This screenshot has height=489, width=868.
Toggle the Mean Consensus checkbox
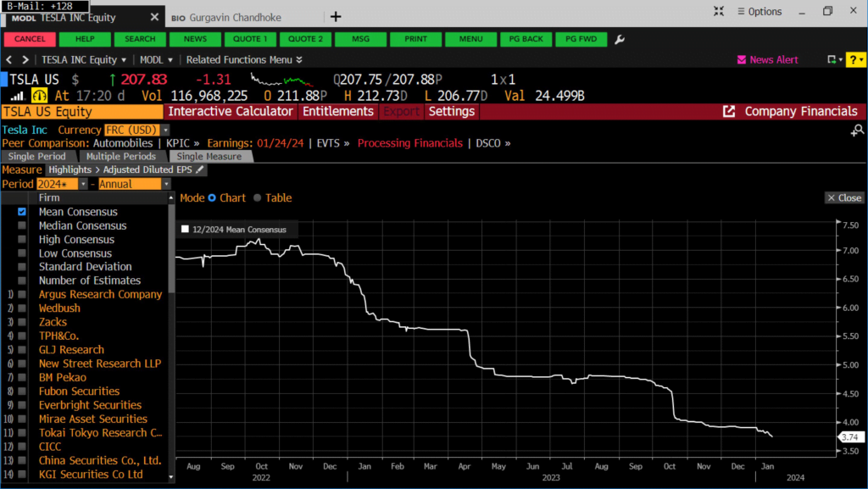[21, 212]
